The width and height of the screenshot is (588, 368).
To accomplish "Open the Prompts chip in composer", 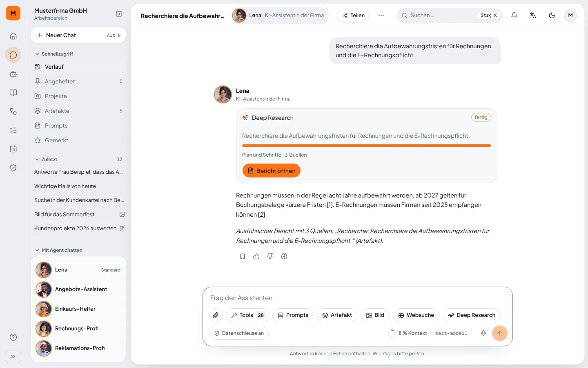I will pos(293,315).
